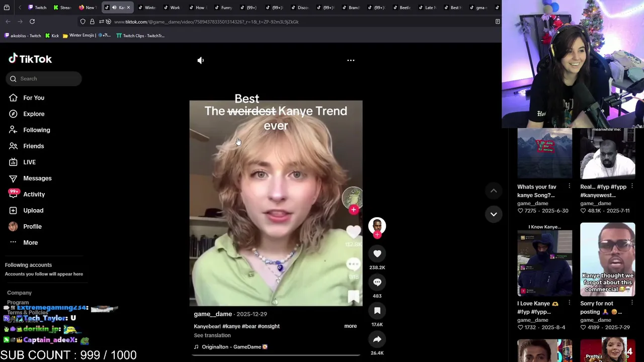Click the video progress bar
The image size is (644, 362).
[x=276, y=355]
